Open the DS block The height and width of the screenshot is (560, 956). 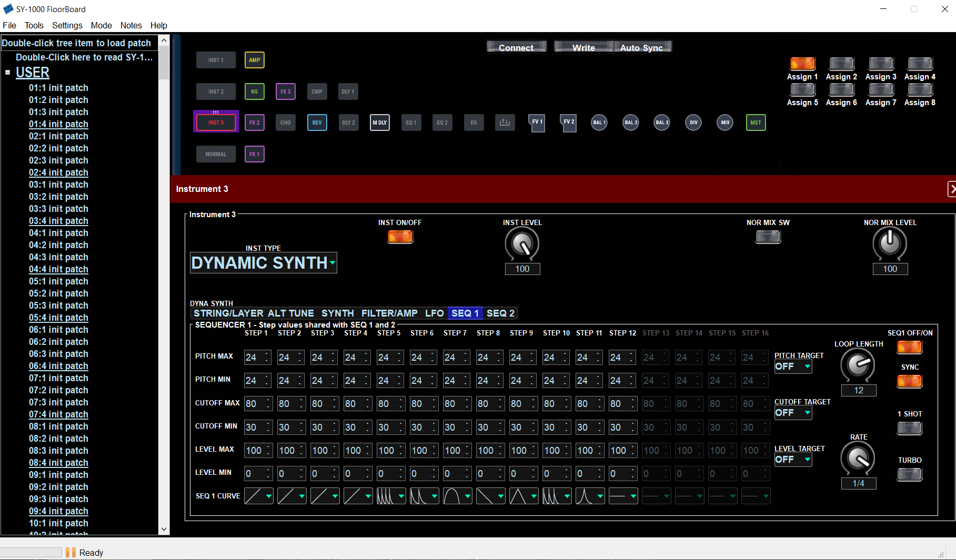(474, 123)
